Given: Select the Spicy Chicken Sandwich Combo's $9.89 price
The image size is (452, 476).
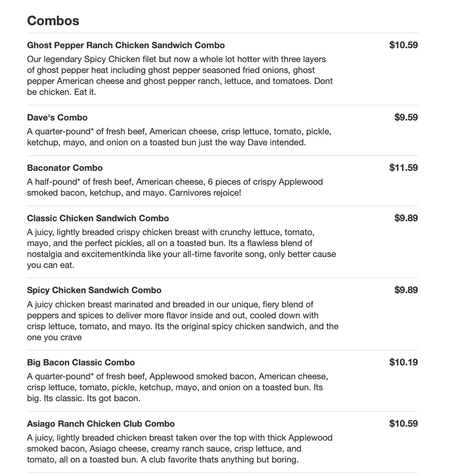Looking at the screenshot, I should click(x=406, y=290).
